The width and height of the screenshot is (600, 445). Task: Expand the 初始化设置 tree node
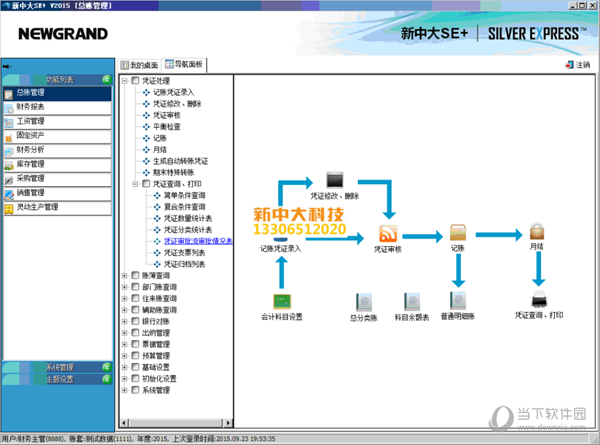(124, 379)
